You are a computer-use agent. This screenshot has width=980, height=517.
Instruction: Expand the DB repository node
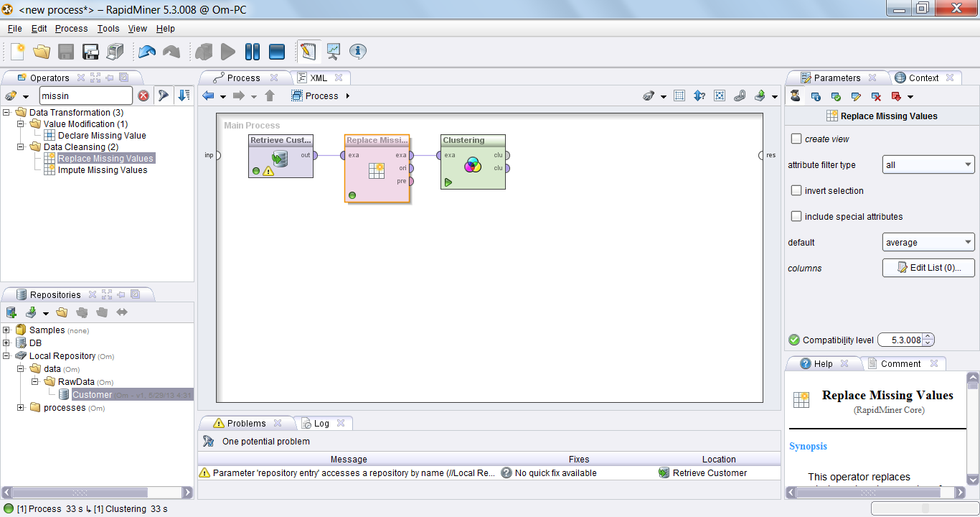point(7,343)
